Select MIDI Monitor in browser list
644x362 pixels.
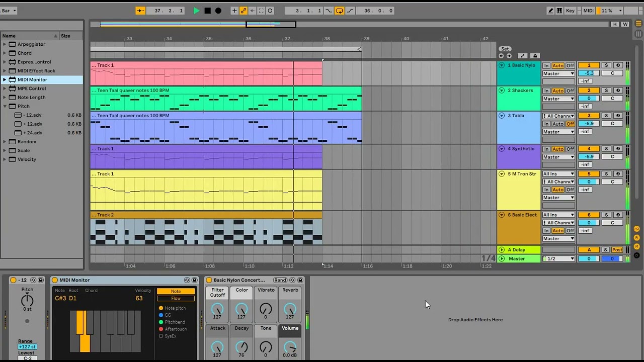point(42,79)
